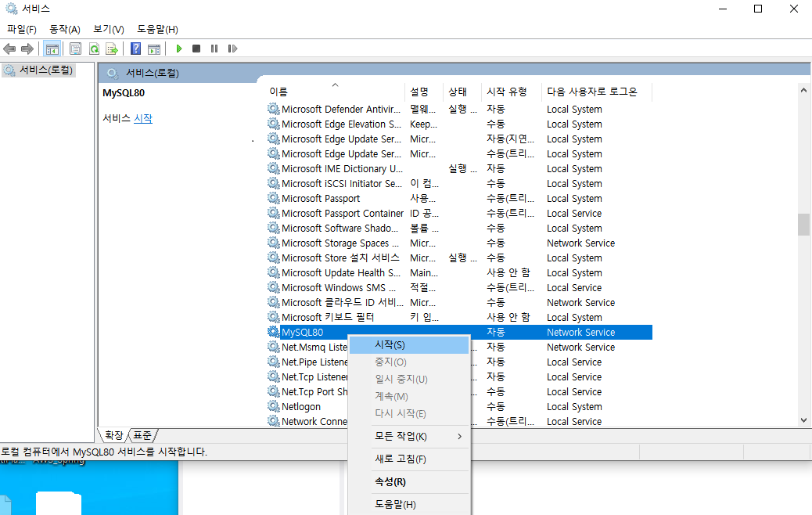Click the Restart Service toolbar icon
This screenshot has width=812, height=515.
232,49
